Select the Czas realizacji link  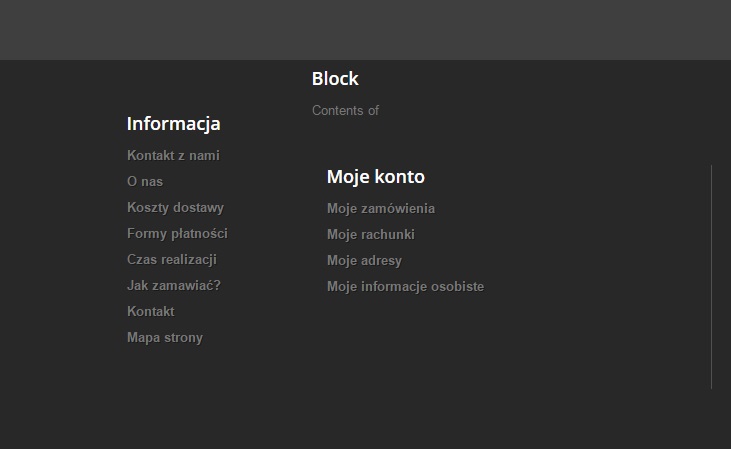pos(172,260)
